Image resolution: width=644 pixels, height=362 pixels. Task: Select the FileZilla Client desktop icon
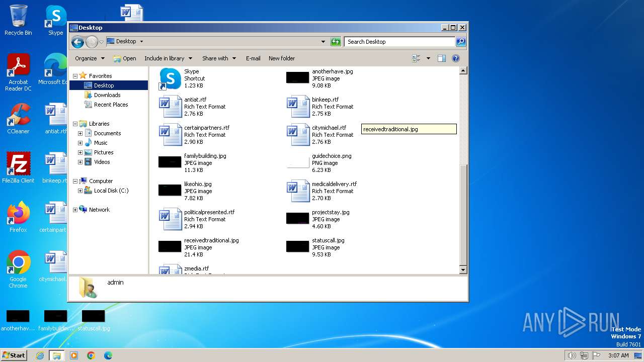click(x=18, y=167)
